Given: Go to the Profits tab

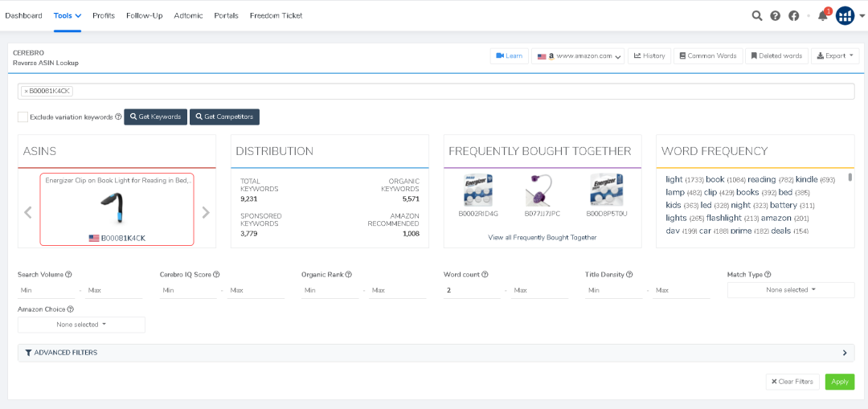Looking at the screenshot, I should click(x=104, y=15).
